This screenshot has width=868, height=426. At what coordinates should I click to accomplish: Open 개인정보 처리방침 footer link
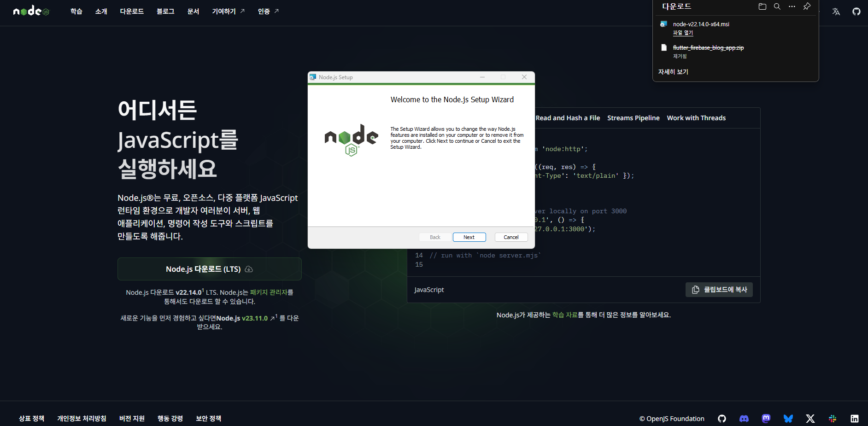pyautogui.click(x=82, y=419)
